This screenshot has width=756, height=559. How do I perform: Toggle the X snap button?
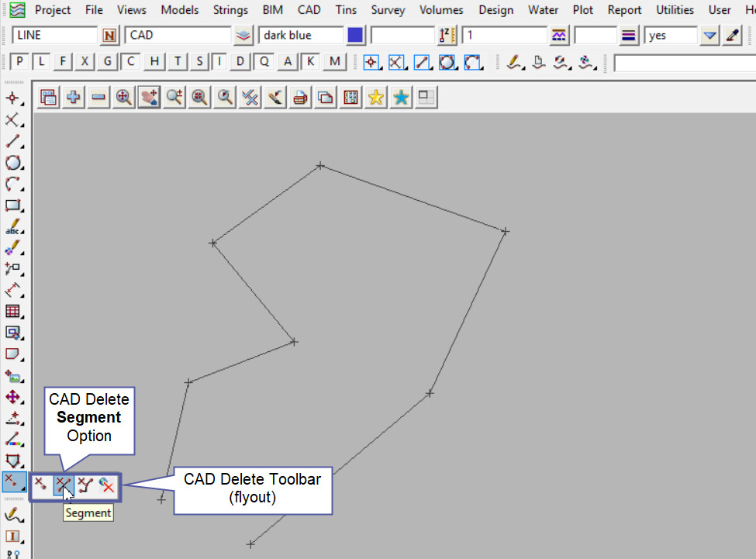point(85,62)
